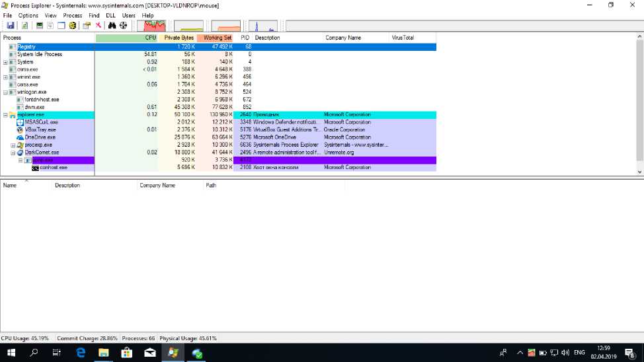The width and height of the screenshot is (644, 362).
Task: Click the crosshair Find Window target icon
Action: [x=123, y=26]
